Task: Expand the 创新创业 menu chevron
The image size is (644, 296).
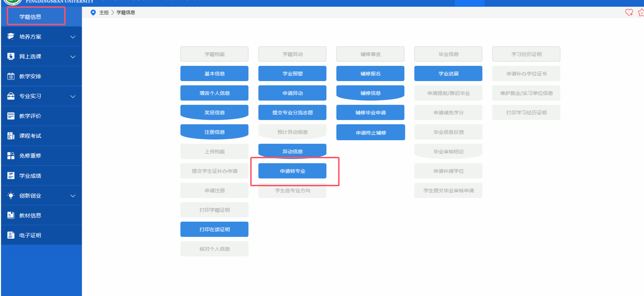Action: (x=73, y=196)
